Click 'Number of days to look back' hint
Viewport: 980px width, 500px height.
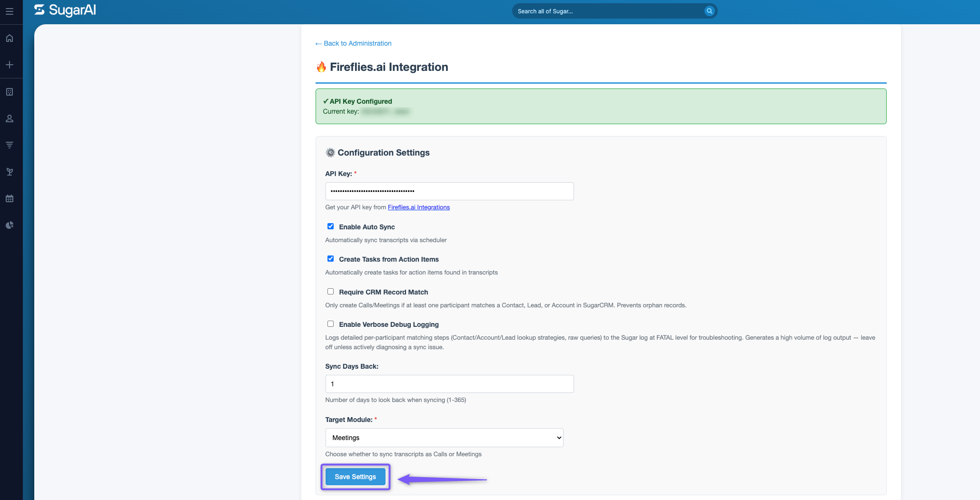(396, 400)
